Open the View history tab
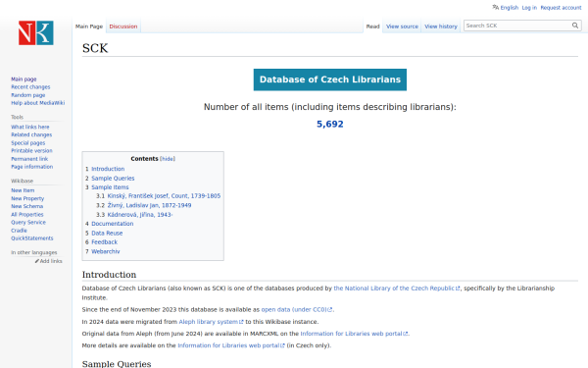The image size is (588, 368). pos(441,26)
